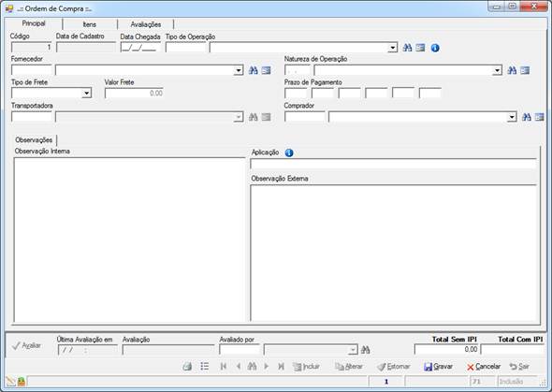Screen dimensions: 552x392
Task: Search Comprador using binoculars icon
Action: 527,117
